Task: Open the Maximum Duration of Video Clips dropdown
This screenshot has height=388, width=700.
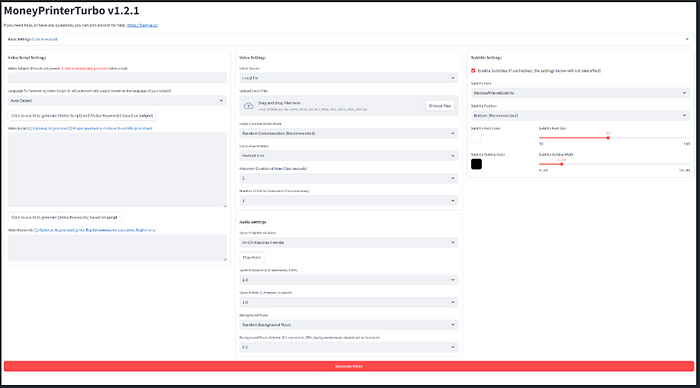Action: coord(348,178)
